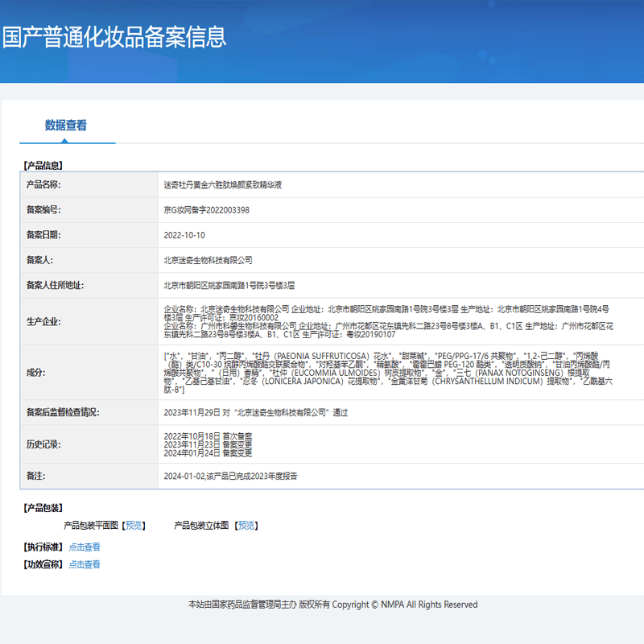Click the 备案人住所地址 address value
Screen dimensions: 644x644
(229, 285)
